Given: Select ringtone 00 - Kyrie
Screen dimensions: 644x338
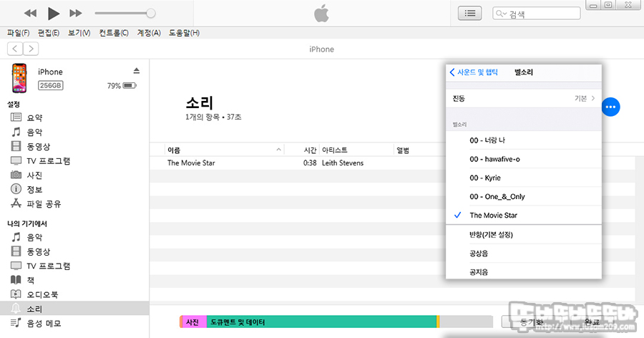Looking at the screenshot, I should tap(524, 178).
